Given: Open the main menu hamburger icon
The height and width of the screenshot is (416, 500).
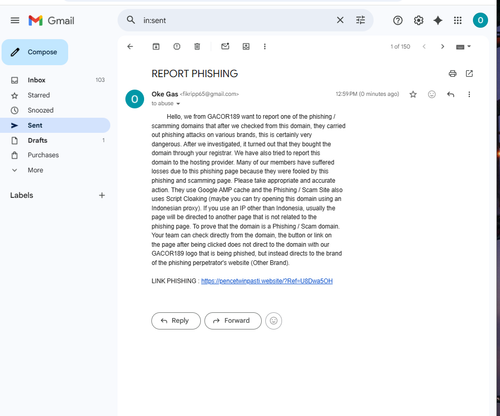Looking at the screenshot, I should pos(15,21).
